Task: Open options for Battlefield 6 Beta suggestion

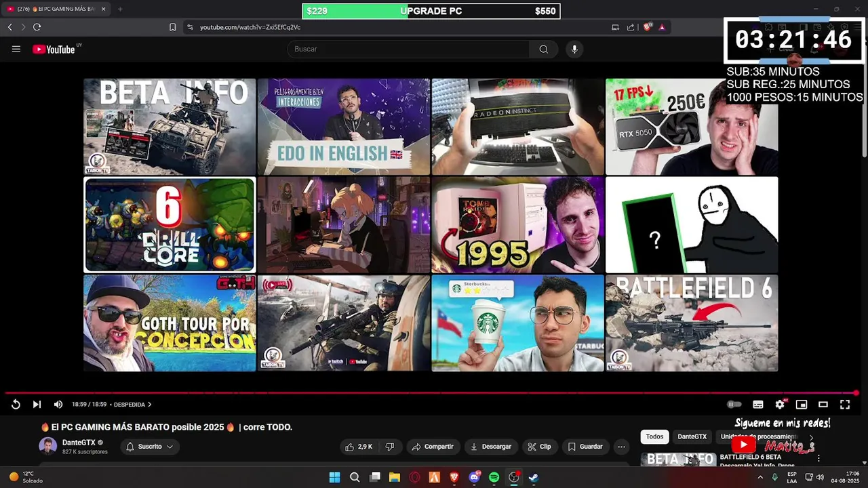Action: [818, 458]
